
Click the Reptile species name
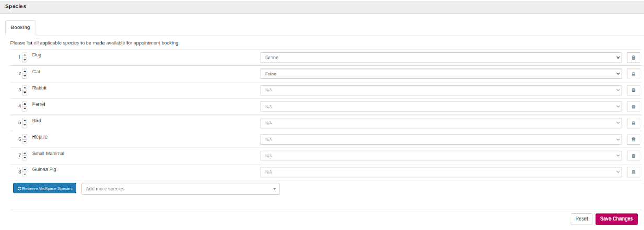coord(40,137)
